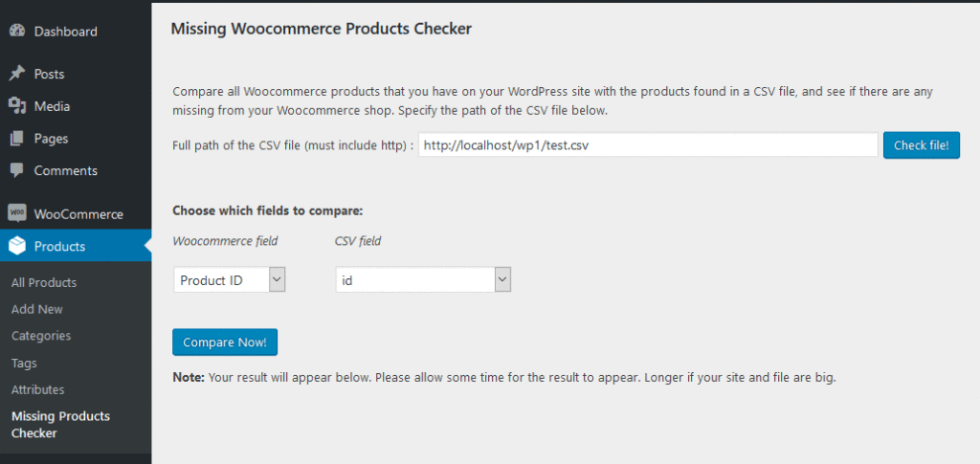Screen dimensions: 980x464
Task: Expand the CSV field id dropdown
Action: pos(423,279)
